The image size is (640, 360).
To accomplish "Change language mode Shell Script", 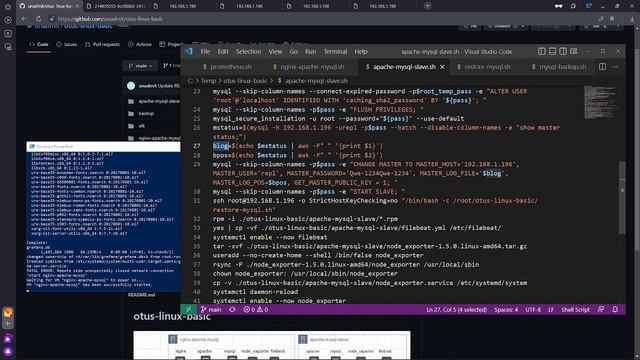I will [576, 309].
